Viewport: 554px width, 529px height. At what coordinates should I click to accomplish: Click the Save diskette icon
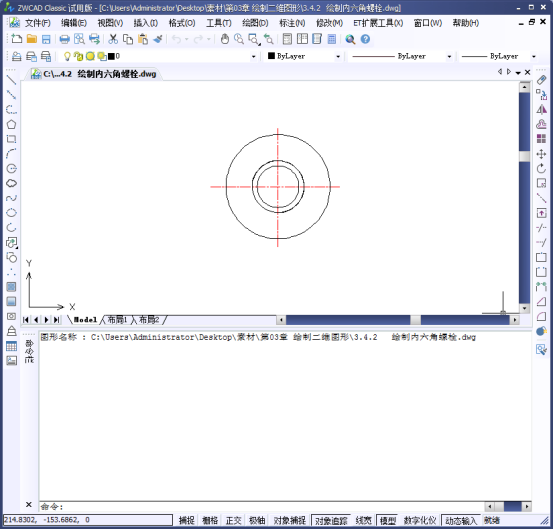[x=46, y=39]
